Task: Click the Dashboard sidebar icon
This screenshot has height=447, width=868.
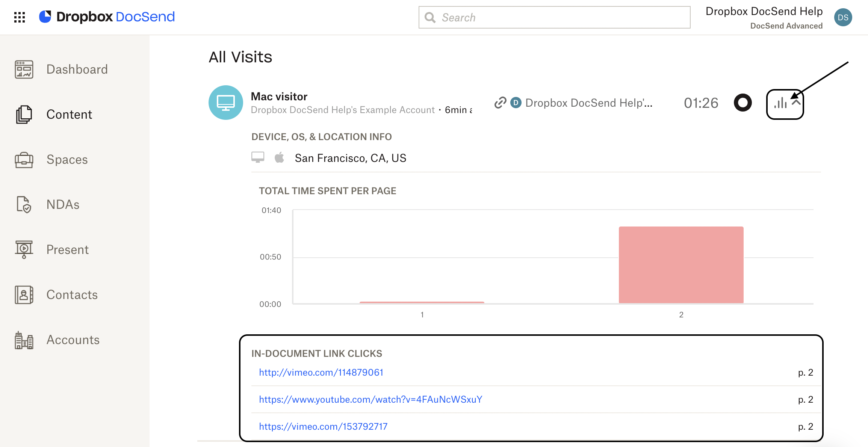Action: [x=24, y=69]
